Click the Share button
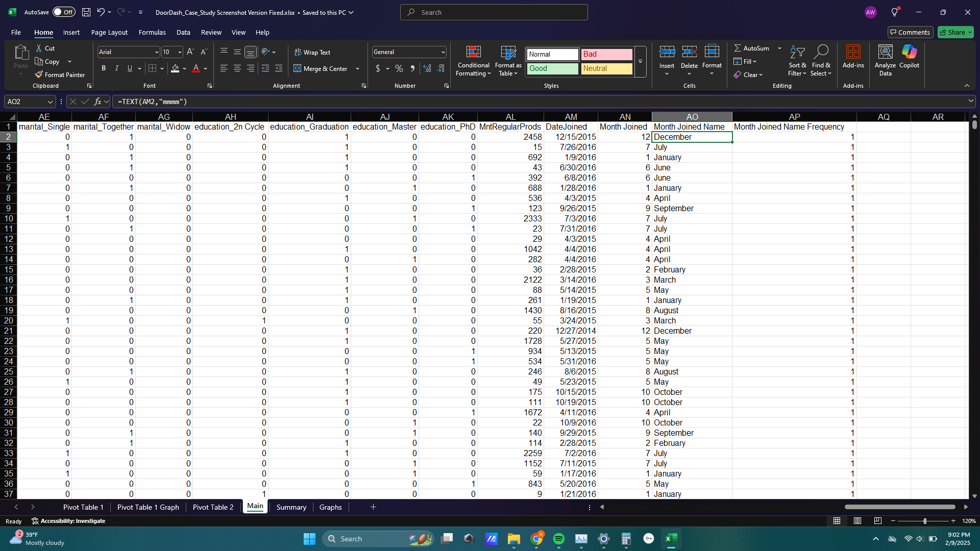Image resolution: width=980 pixels, height=551 pixels. click(x=952, y=32)
